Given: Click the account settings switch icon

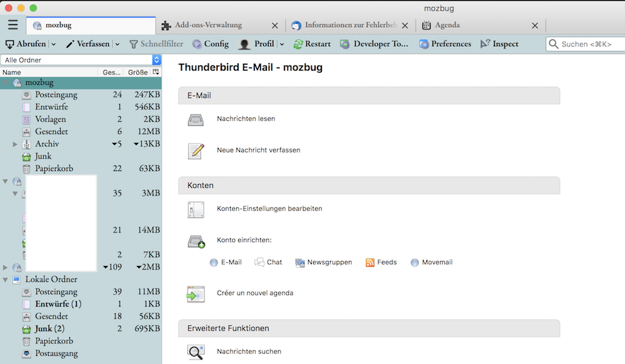Looking at the screenshot, I should pos(196,210).
